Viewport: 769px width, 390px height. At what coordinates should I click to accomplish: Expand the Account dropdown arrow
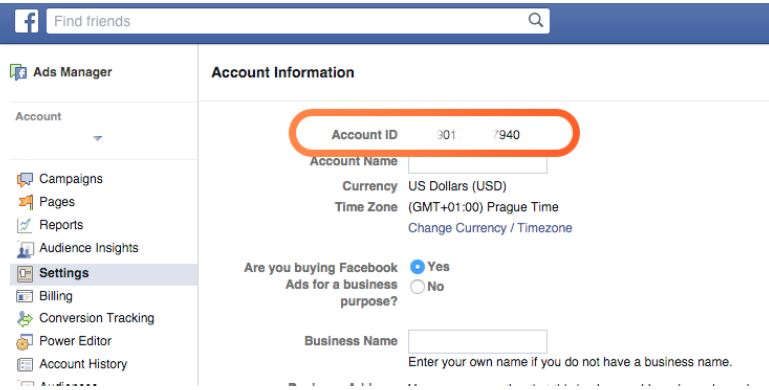click(98, 138)
